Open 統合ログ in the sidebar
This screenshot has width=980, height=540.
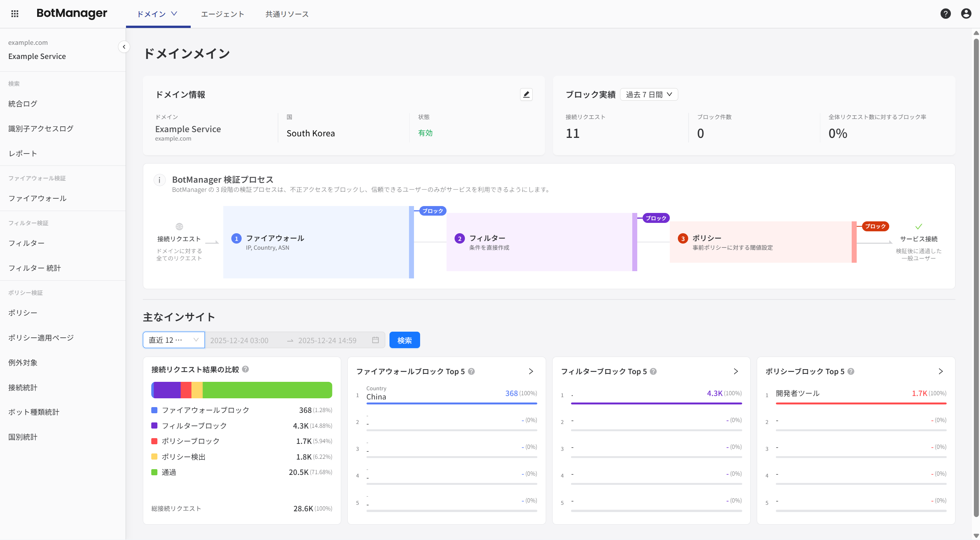point(23,104)
